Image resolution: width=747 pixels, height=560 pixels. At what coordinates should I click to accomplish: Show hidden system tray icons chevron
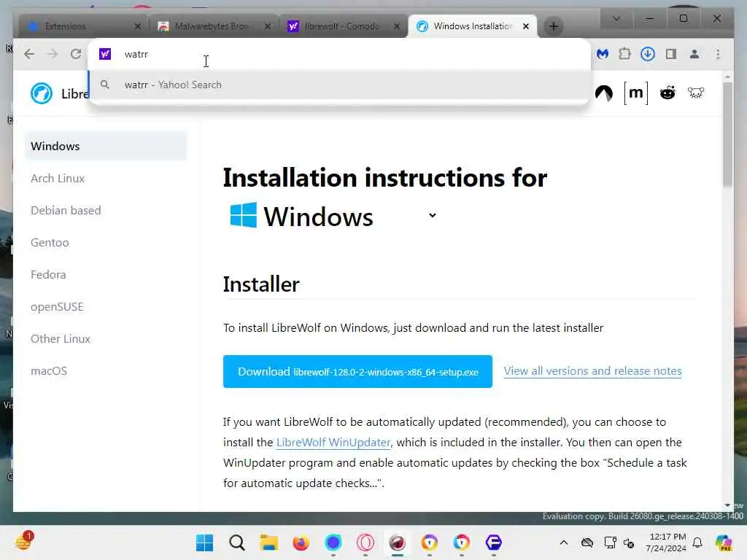click(x=564, y=542)
